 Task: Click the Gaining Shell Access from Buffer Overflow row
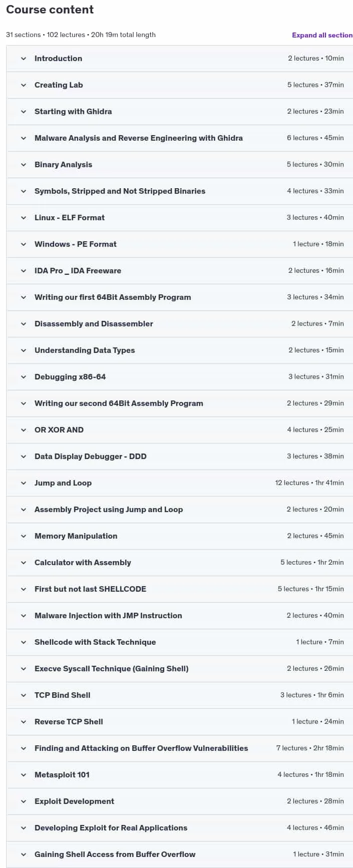click(179, 854)
